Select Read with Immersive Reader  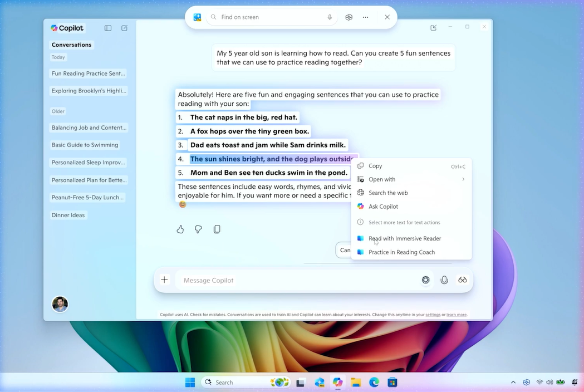coord(411,238)
